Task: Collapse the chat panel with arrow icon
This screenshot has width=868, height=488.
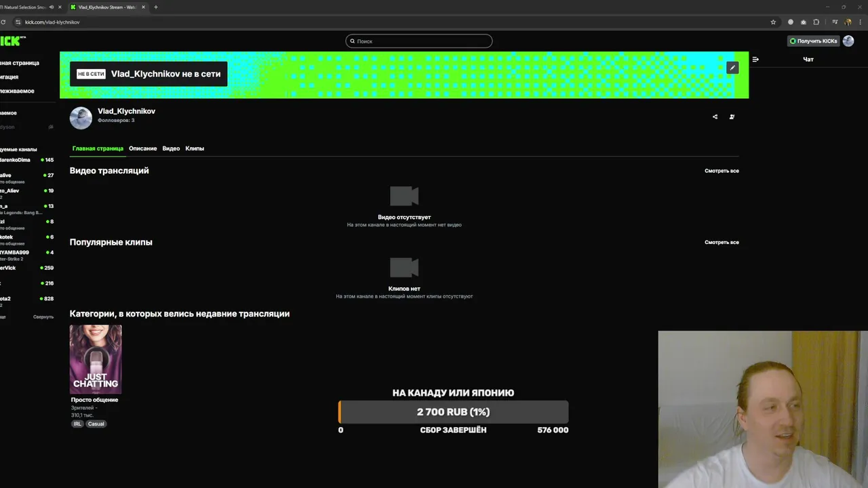Action: click(x=755, y=60)
